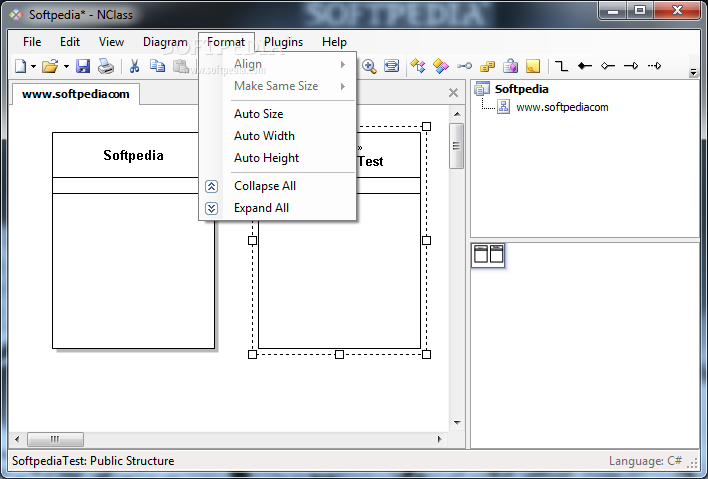This screenshot has height=479, width=708.
Task: Open the File menu
Action: click(x=32, y=42)
